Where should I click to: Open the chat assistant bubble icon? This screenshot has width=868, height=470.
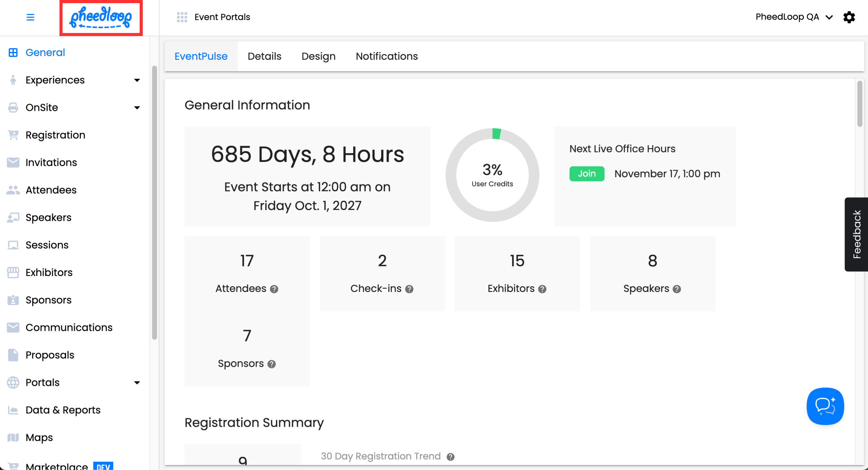(825, 406)
